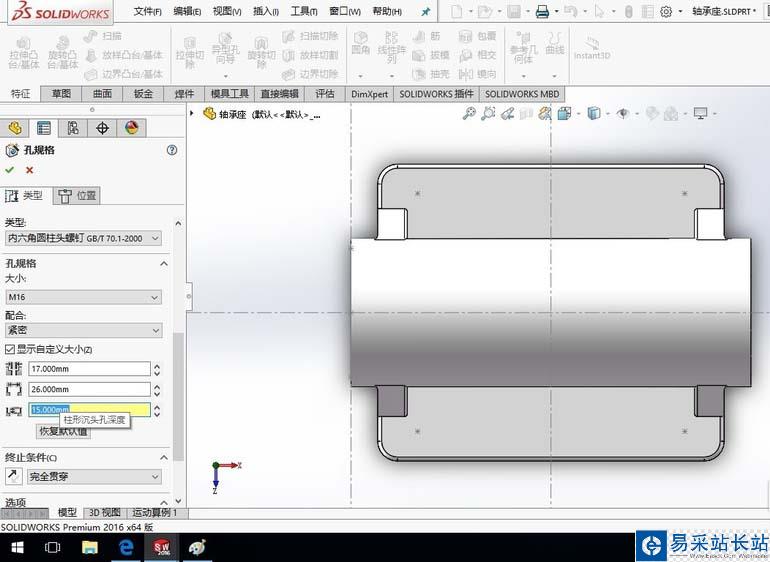Open the Options gear icon

point(667,12)
